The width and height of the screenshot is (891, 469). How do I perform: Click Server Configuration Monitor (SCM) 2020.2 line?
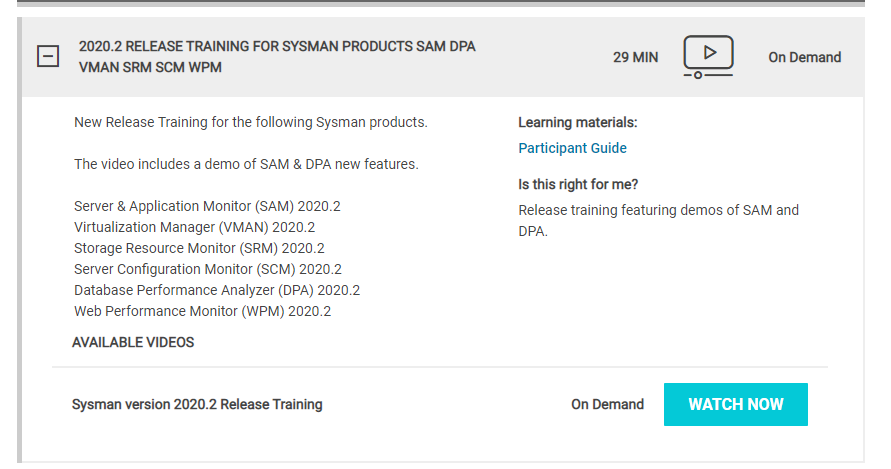click(x=208, y=269)
